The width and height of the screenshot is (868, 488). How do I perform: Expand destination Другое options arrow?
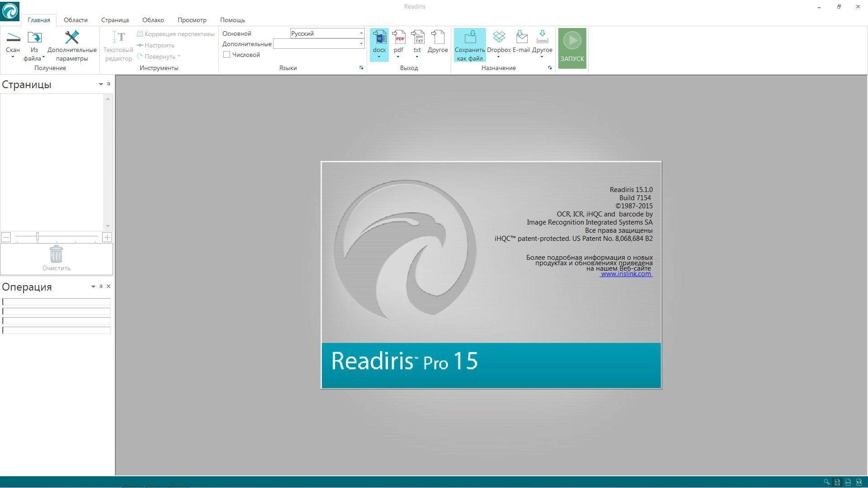(542, 57)
